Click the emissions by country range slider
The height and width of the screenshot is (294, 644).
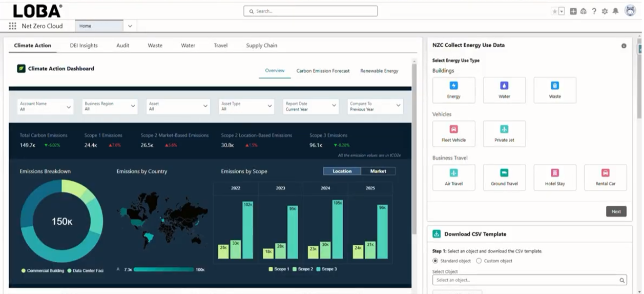tap(163, 269)
